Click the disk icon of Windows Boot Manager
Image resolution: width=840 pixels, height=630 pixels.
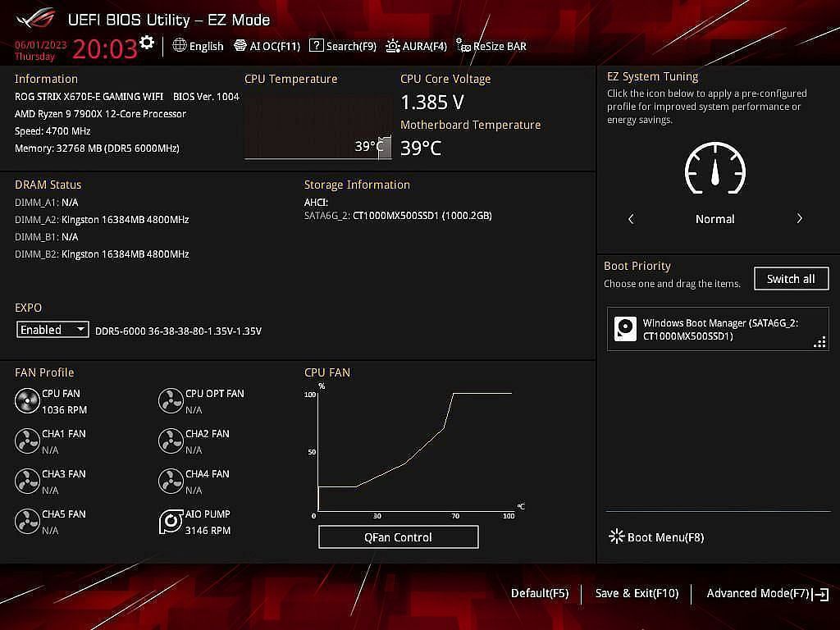tap(624, 328)
